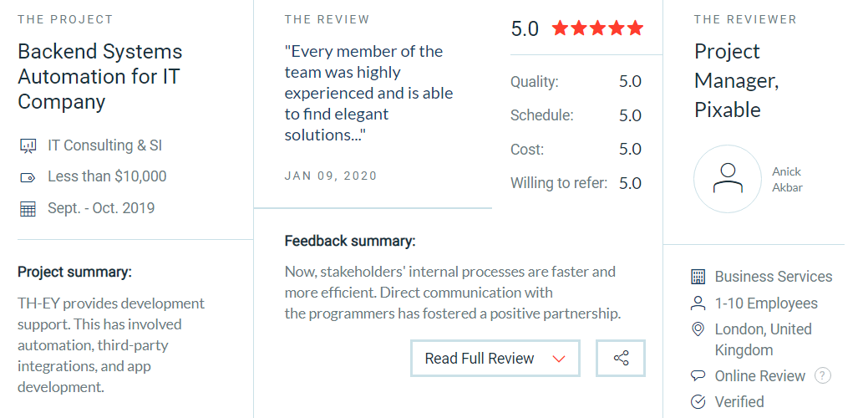
Task: Click the calendar icon beside Sept. - Oct. 2019
Action: [x=28, y=209]
